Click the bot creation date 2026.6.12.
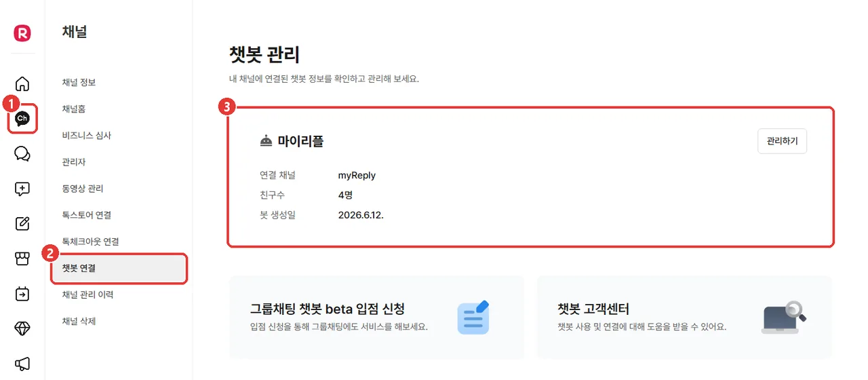 click(361, 214)
